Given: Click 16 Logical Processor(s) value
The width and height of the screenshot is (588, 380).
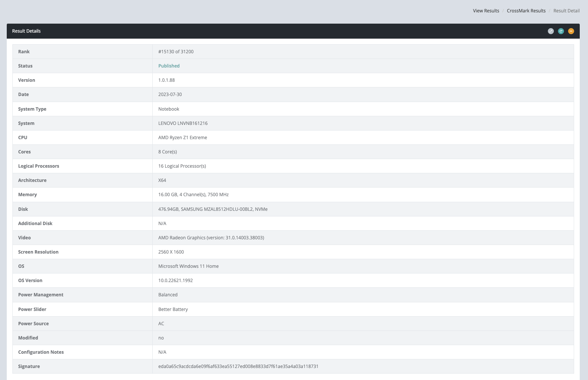Looking at the screenshot, I should tap(182, 166).
